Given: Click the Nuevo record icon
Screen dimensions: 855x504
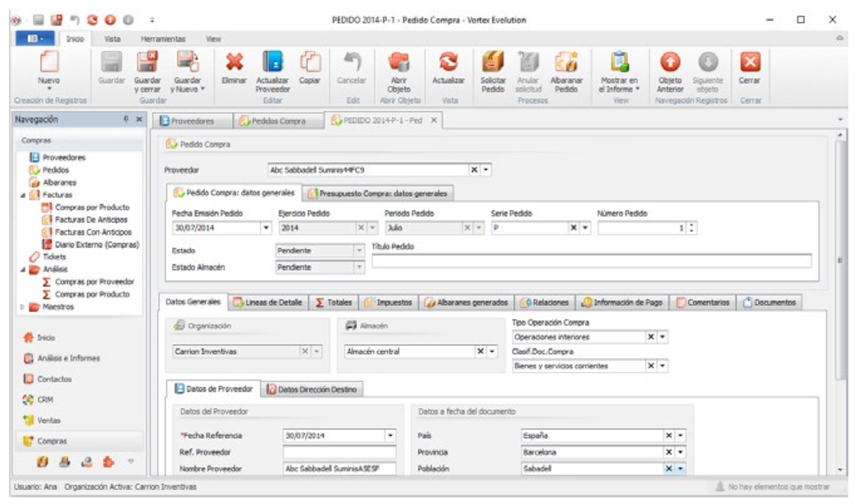Looking at the screenshot, I should coord(49,61).
